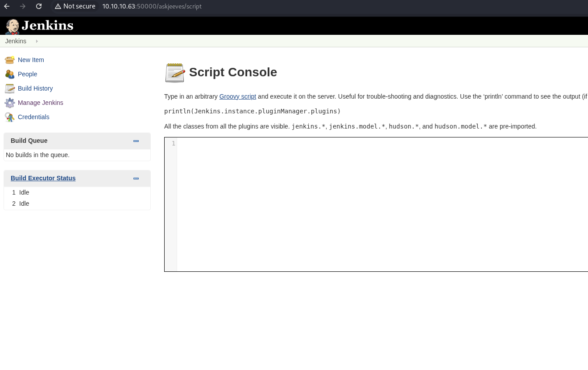Collapse the Build Executor Status panel
The height and width of the screenshot is (370, 588).
[136, 179]
